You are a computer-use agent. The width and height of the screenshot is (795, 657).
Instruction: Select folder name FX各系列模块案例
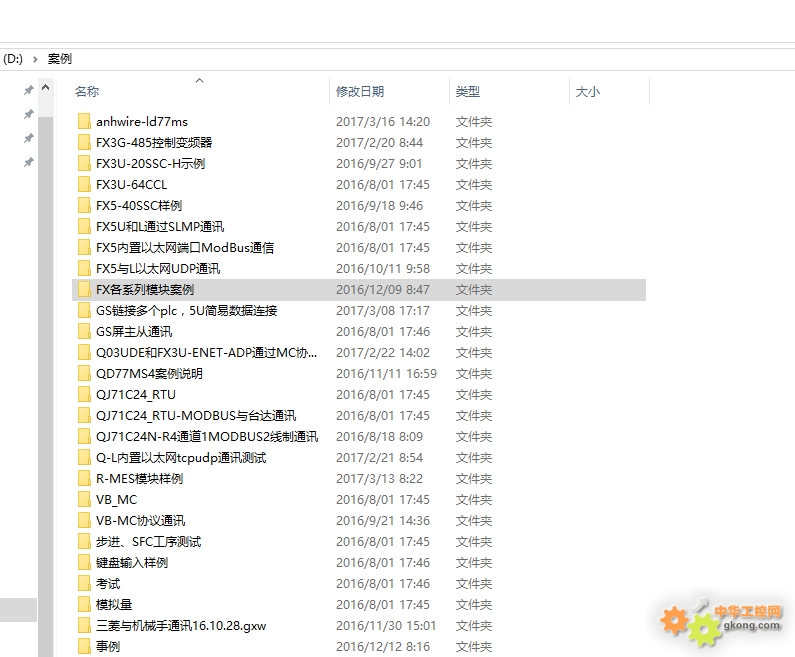(x=145, y=289)
